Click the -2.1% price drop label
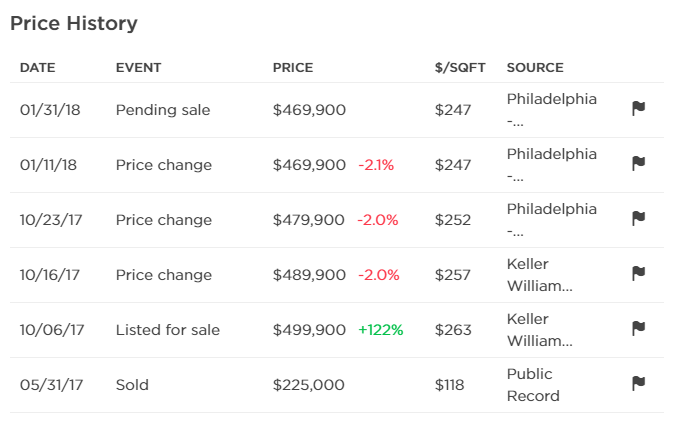Viewport: 687px width, 423px height. coord(375,165)
